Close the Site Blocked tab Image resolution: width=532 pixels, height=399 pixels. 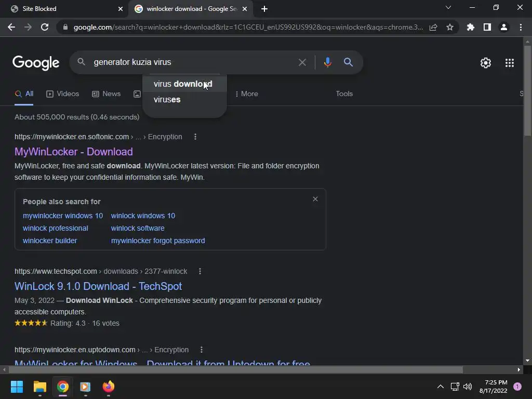point(121,9)
